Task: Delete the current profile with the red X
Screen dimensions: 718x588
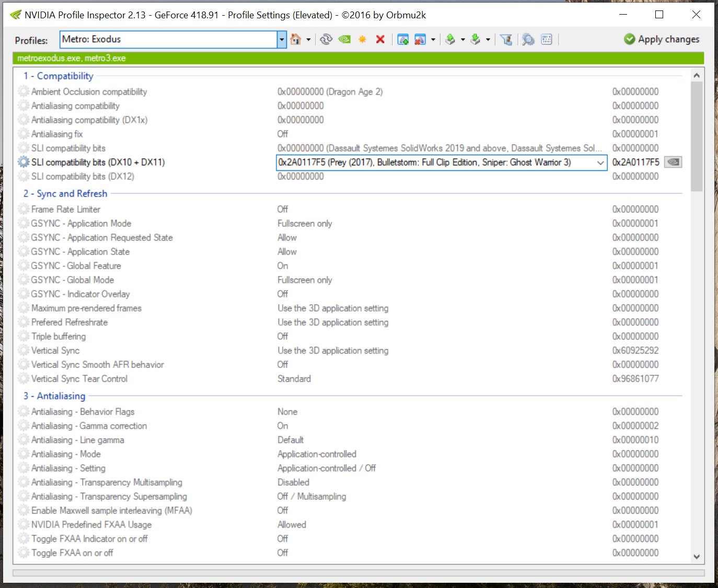Action: (x=380, y=39)
